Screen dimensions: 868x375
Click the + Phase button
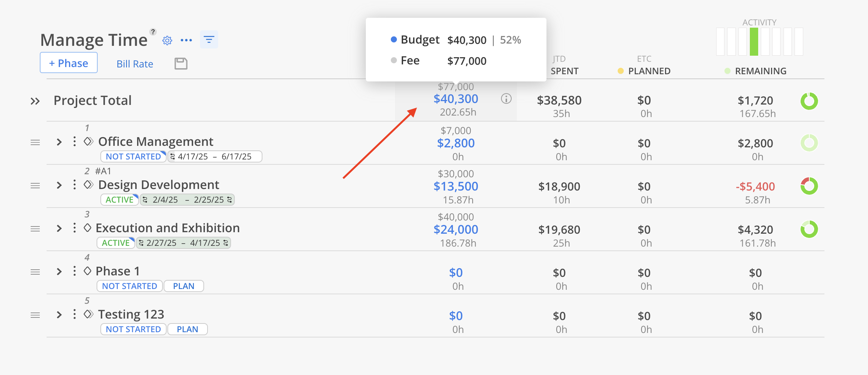pos(69,63)
